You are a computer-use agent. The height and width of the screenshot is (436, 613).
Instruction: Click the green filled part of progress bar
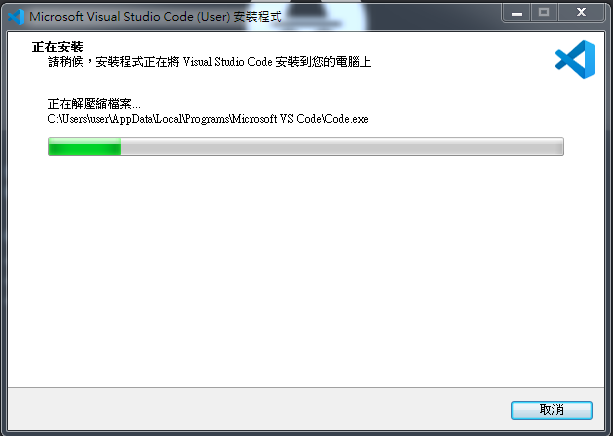pyautogui.click(x=84, y=147)
